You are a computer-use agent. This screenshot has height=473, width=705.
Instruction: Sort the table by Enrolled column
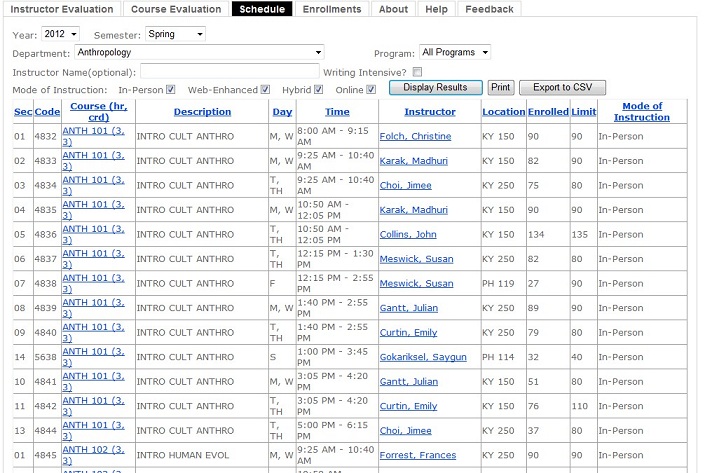click(548, 112)
